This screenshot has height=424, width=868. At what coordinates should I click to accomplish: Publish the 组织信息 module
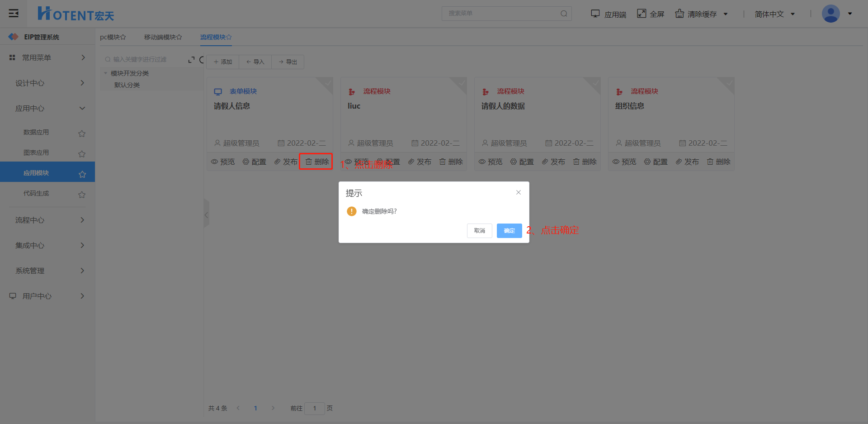687,162
